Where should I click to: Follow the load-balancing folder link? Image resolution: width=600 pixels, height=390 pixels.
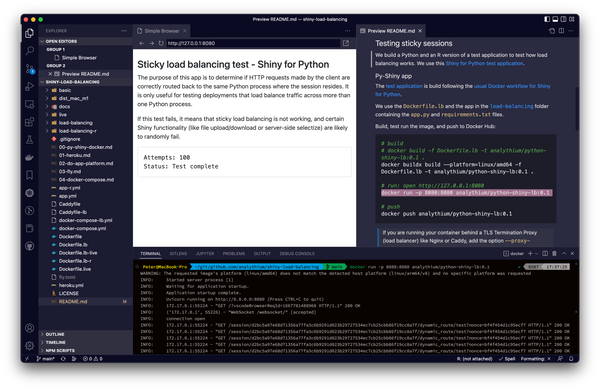(x=512, y=106)
